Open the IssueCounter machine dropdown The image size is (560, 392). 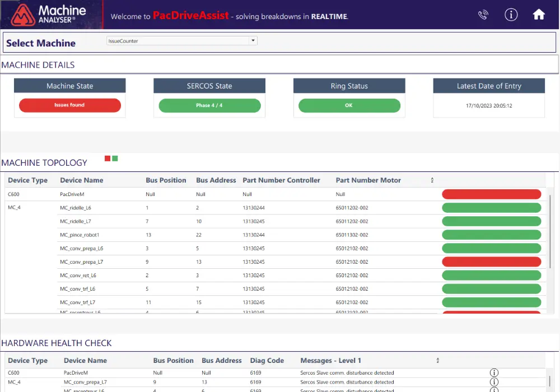click(182, 41)
